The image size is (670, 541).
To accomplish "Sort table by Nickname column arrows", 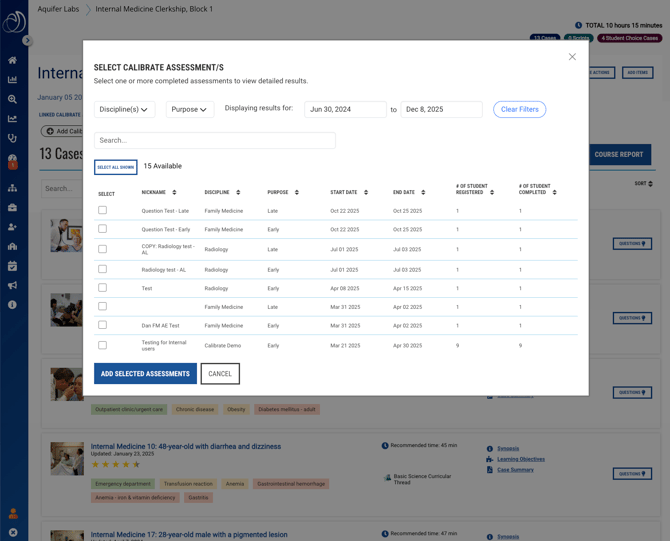I will point(174,192).
